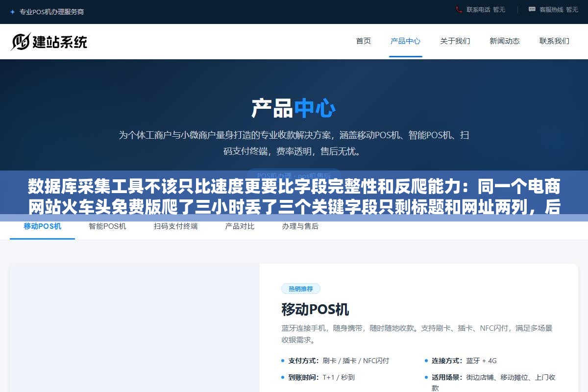Click the star icon beside 专业POS机办理服务商
The width and height of the screenshot is (588, 392).
(x=13, y=12)
